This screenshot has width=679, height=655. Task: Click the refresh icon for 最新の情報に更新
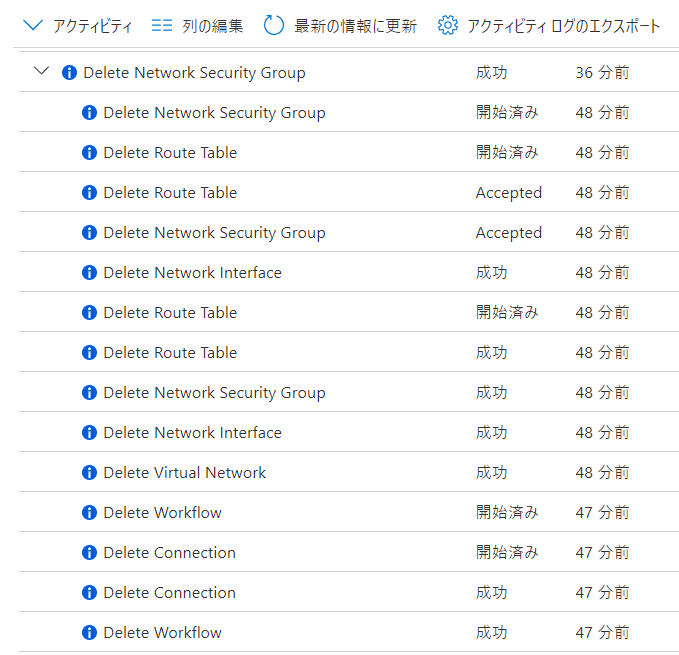click(274, 26)
